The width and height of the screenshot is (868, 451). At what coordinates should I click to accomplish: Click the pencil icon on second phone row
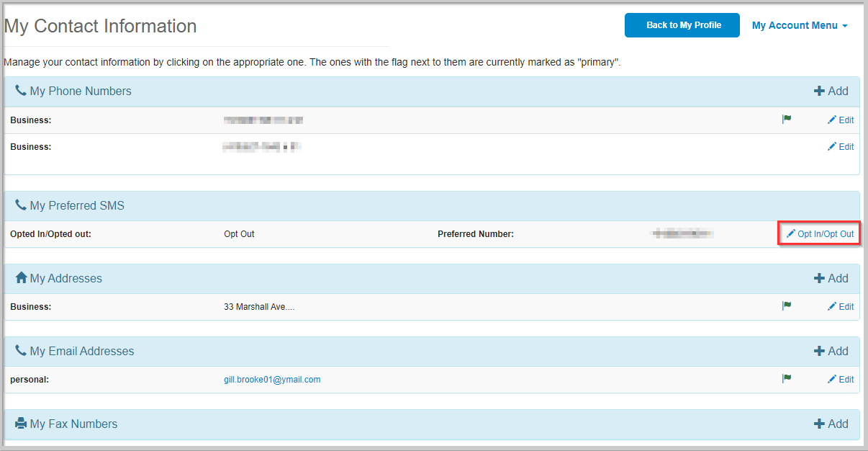pyautogui.click(x=832, y=146)
